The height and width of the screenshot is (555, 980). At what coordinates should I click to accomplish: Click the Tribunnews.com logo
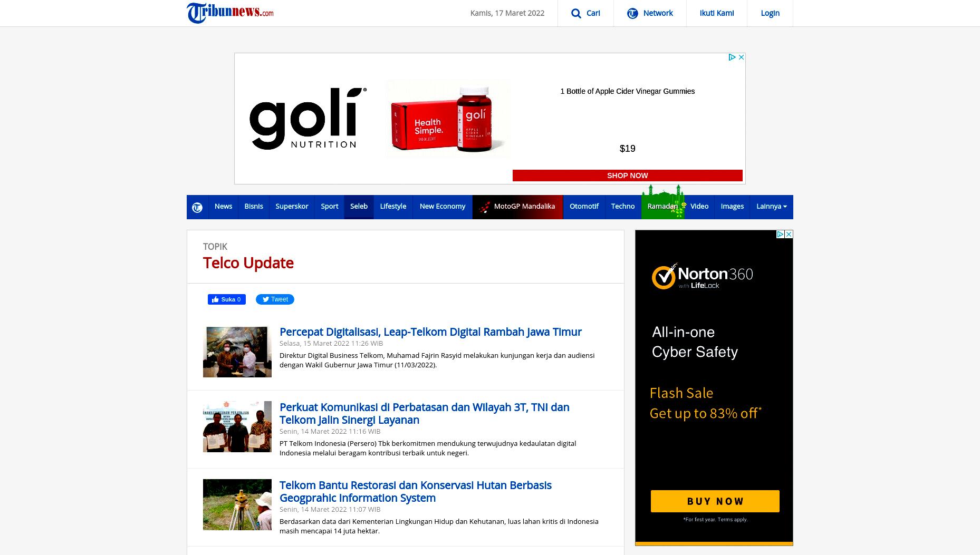click(x=230, y=13)
